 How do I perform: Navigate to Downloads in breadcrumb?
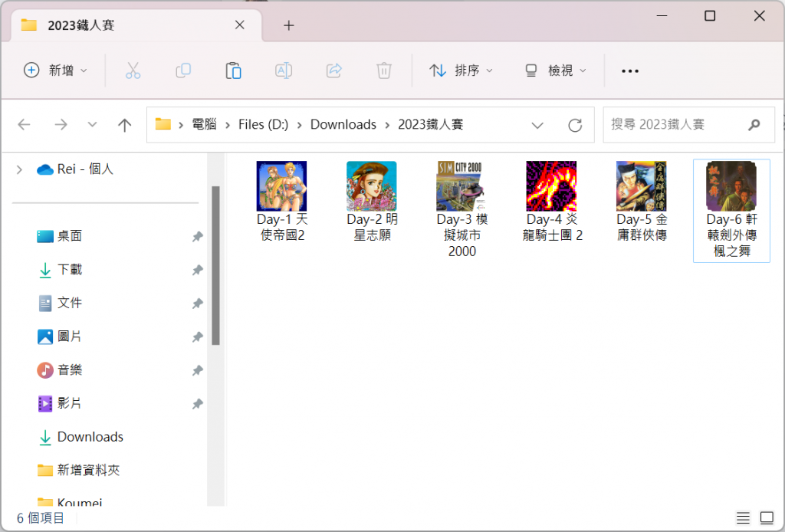(343, 125)
